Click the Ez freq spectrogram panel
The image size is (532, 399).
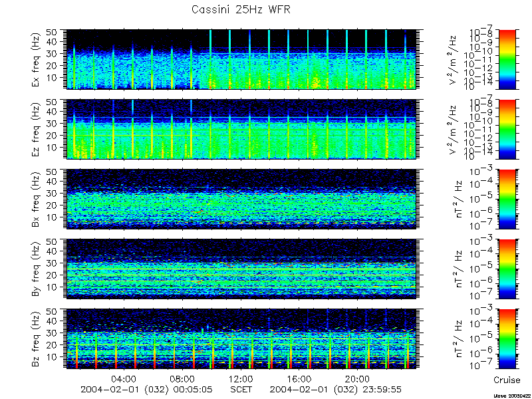click(x=241, y=129)
